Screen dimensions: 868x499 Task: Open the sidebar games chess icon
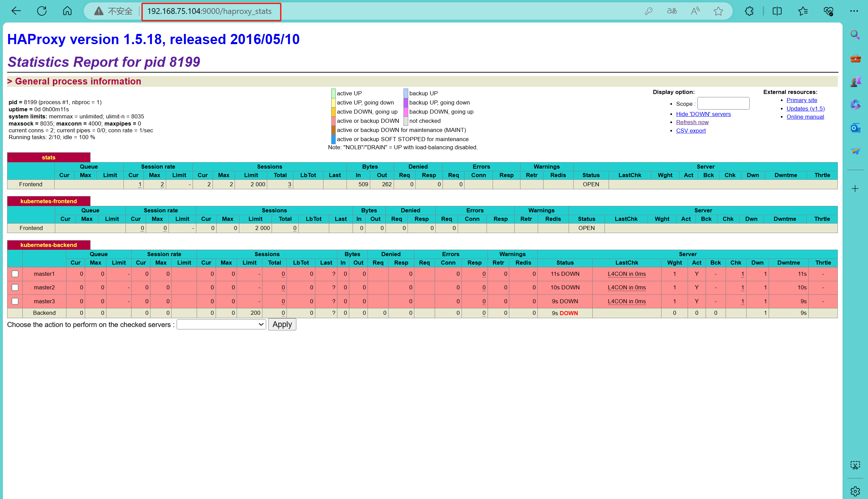[x=855, y=81]
